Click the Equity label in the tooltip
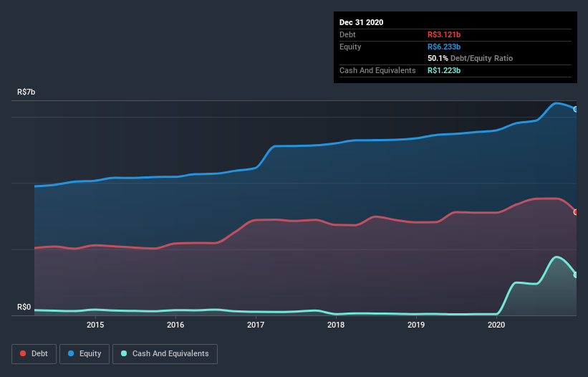Viewport: 588px width, 377px height. [x=350, y=47]
